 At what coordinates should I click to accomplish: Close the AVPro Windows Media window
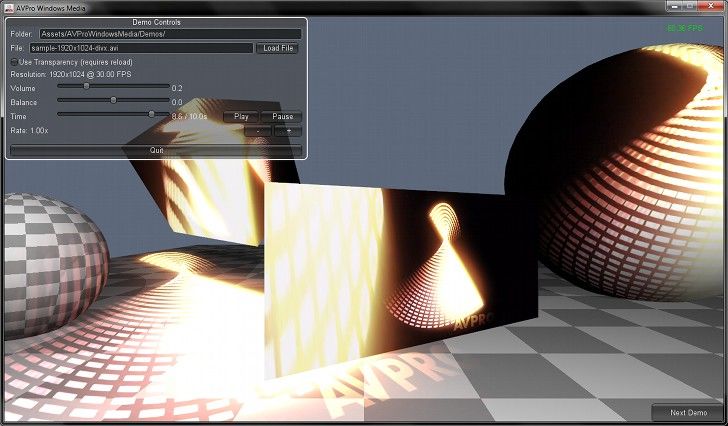click(x=710, y=6)
